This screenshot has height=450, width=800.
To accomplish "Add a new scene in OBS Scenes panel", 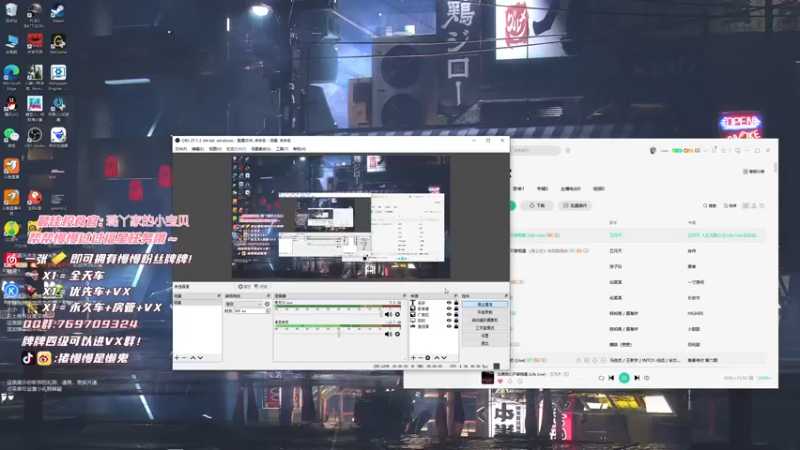I will point(177,358).
